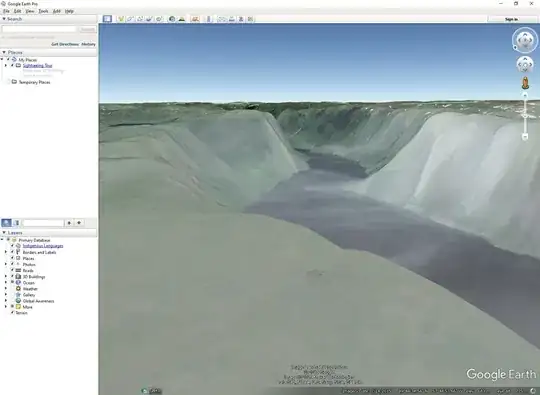Click the Save Image toolbar icon
This screenshot has height=395, width=540.
pyautogui.click(x=241, y=19)
